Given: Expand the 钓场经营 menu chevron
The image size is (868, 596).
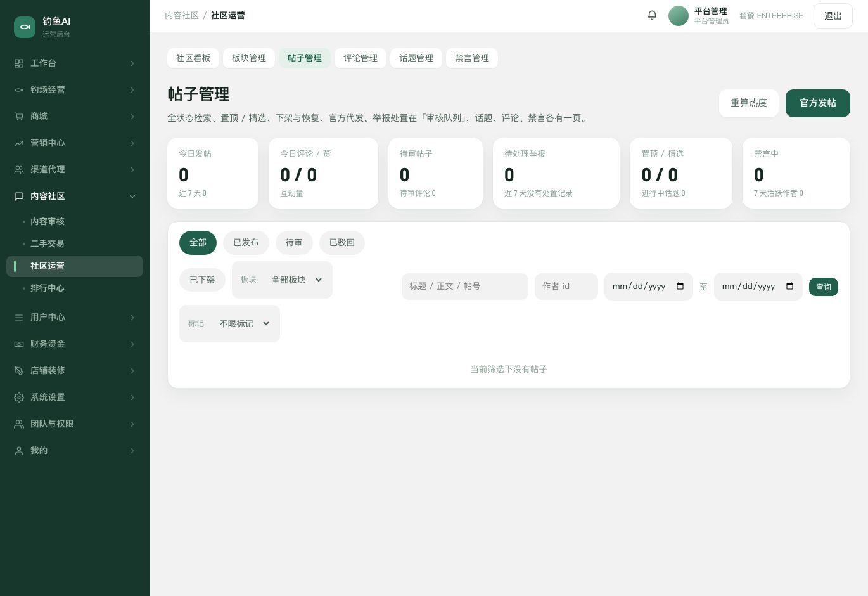Looking at the screenshot, I should pos(132,90).
